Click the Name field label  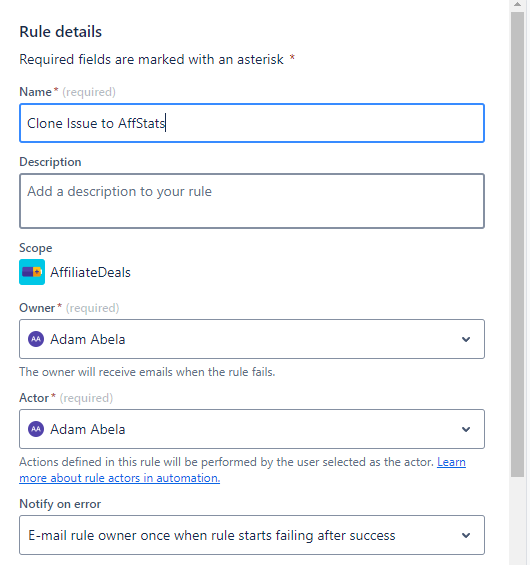tap(35, 92)
